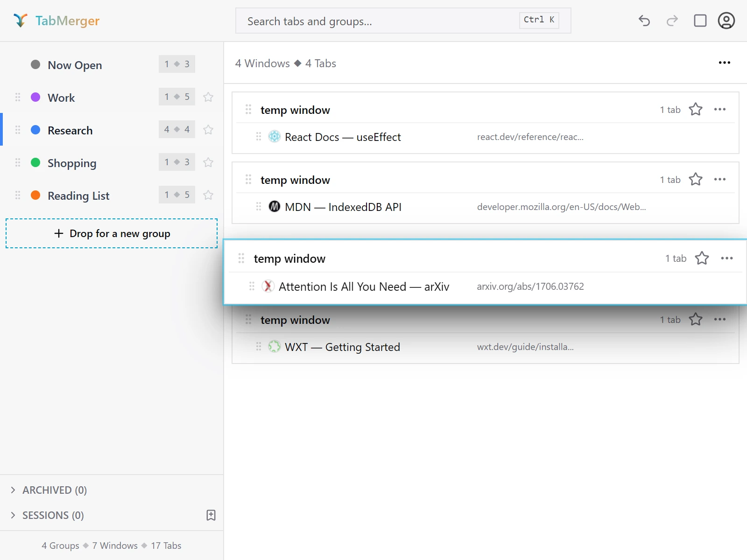
Task: Click the MDN — IndexedDB API tab title
Action: (x=343, y=207)
